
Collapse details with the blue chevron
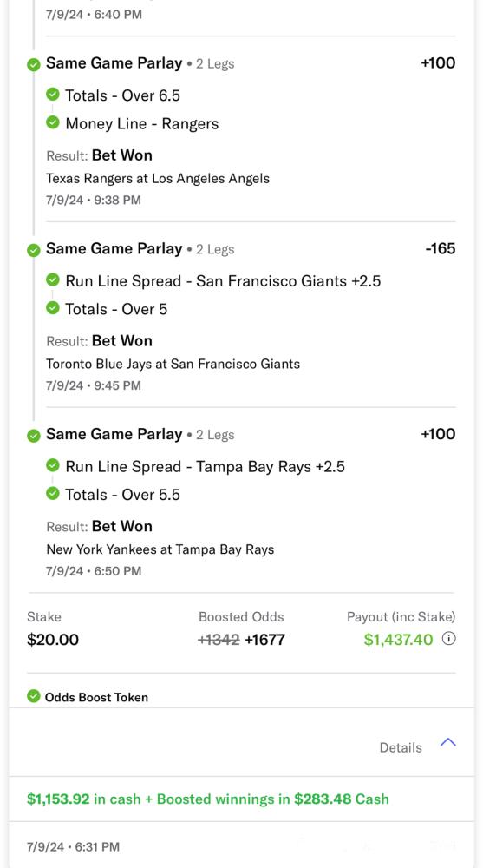[448, 743]
